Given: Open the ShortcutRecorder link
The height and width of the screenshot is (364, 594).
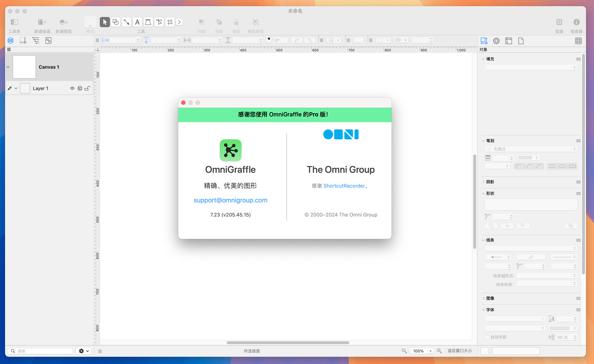Looking at the screenshot, I should [x=344, y=186].
